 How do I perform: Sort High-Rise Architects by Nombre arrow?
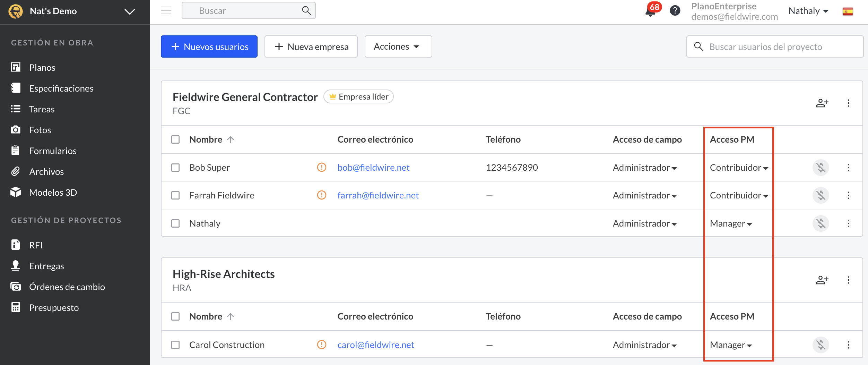tap(231, 316)
